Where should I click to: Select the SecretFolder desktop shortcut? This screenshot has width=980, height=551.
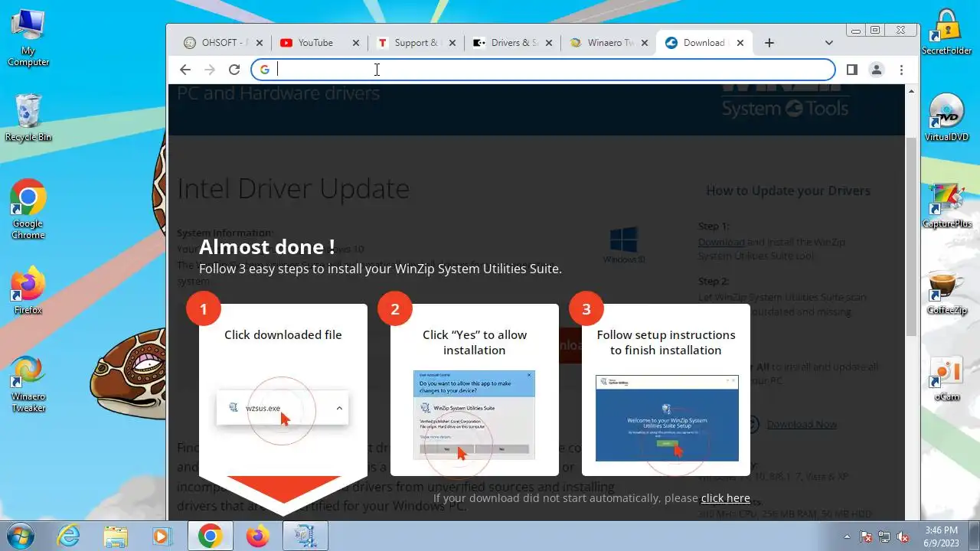946,32
